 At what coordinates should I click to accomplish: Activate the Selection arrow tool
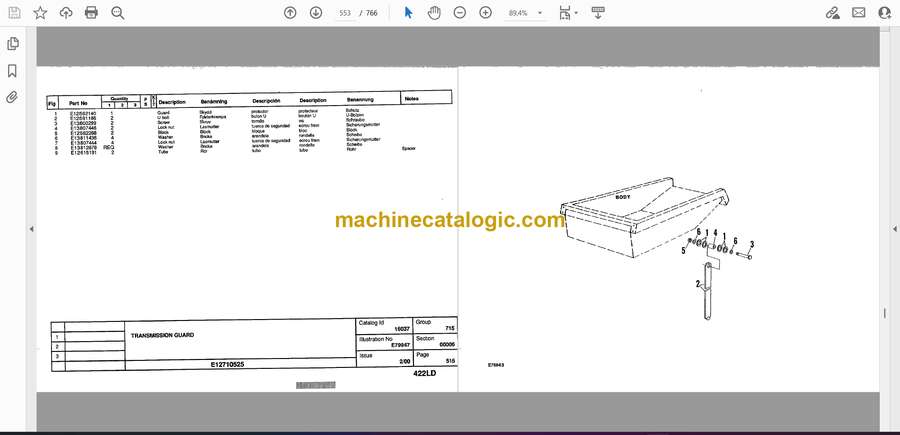[x=409, y=13]
